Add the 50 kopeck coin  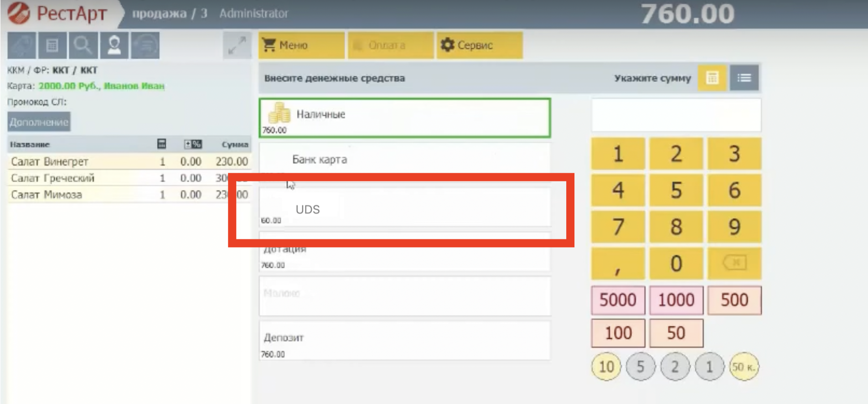tap(744, 367)
